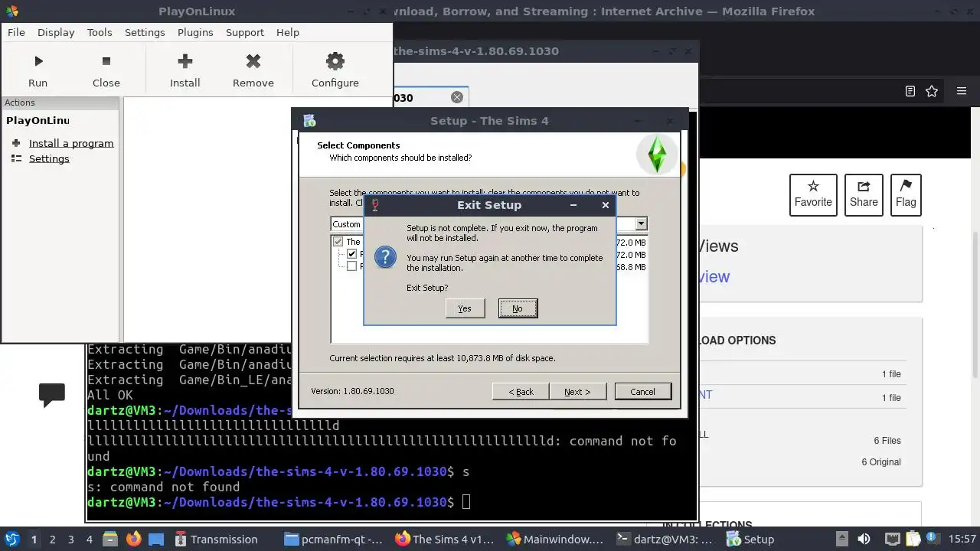The image size is (980, 551).
Task: Open the Help menu in PlayOnLinux
Action: [288, 32]
